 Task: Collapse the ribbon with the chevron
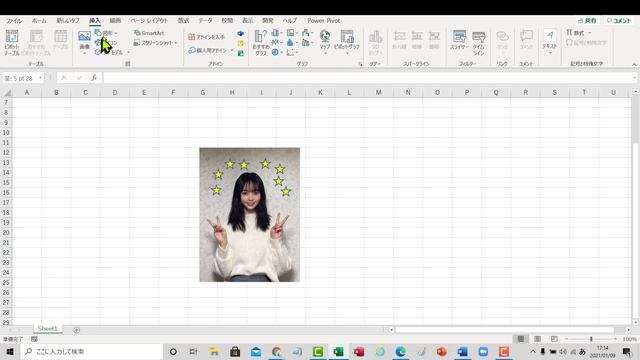click(634, 64)
